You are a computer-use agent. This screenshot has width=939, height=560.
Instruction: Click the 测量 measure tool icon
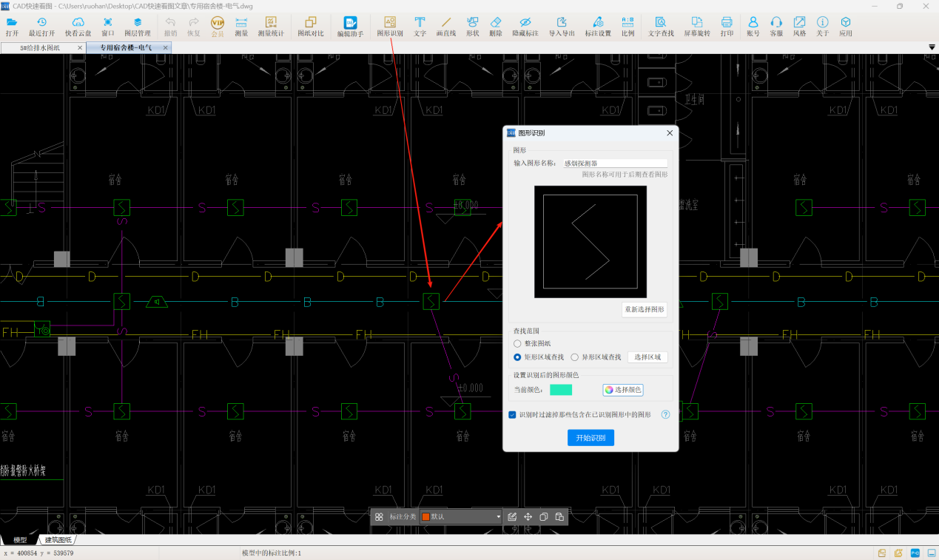[x=241, y=27]
